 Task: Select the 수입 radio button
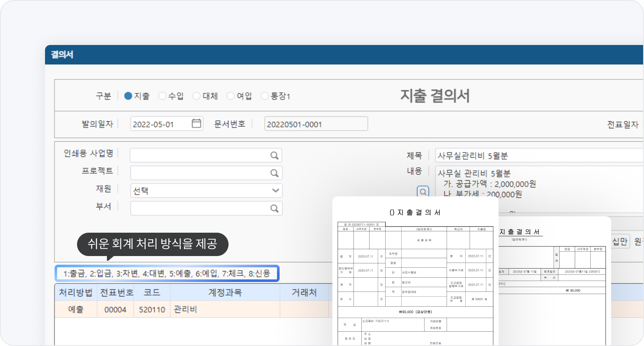coord(162,96)
